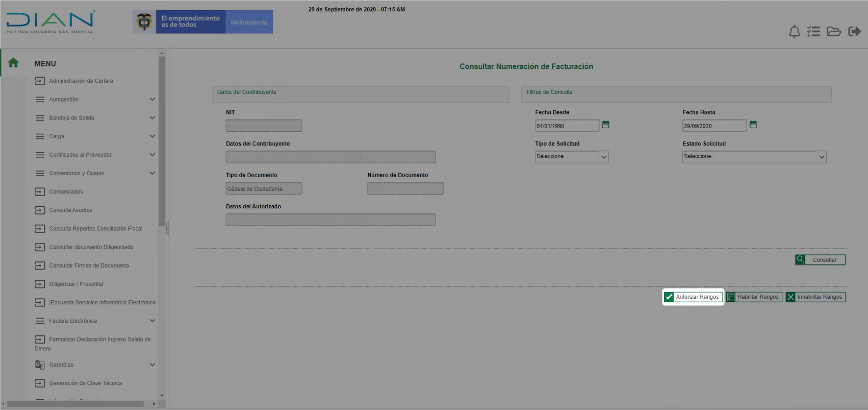Open the Fecha Hasta calendar picker

coord(753,125)
